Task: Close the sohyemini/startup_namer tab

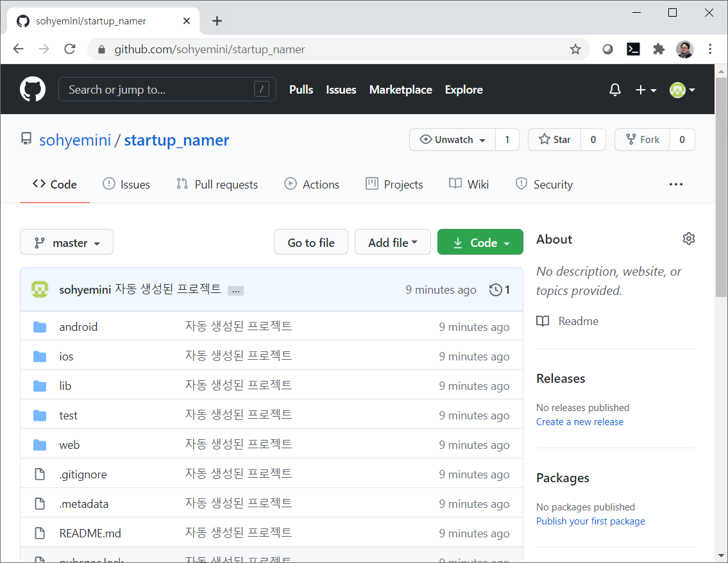Action: click(187, 21)
